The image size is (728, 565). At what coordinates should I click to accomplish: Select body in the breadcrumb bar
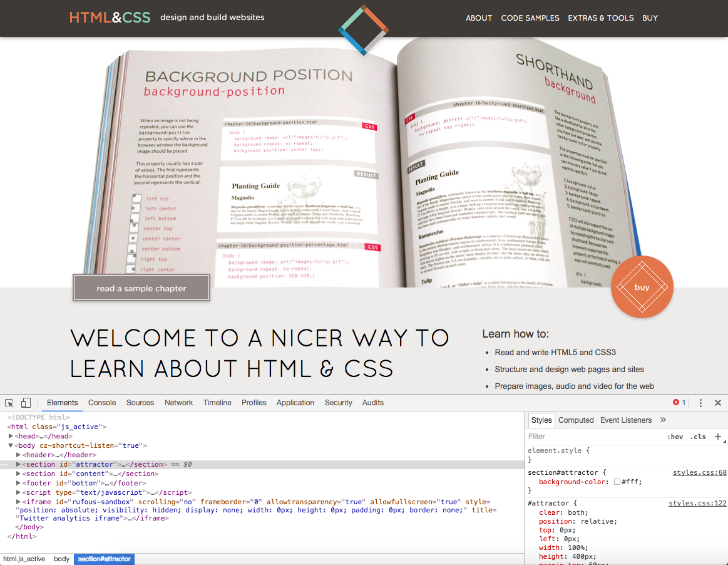coord(61,559)
